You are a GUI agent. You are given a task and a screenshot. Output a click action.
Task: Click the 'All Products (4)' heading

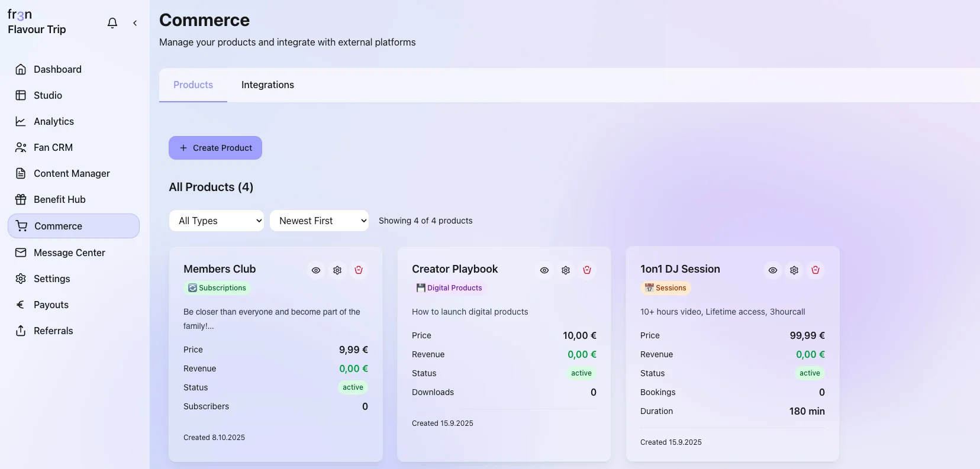point(211,187)
